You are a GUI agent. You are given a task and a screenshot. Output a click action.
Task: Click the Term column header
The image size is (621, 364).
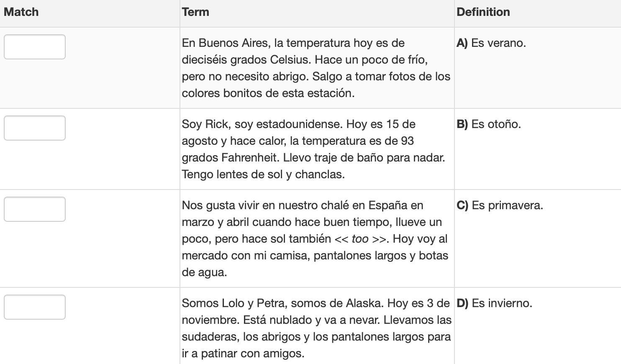195,12
